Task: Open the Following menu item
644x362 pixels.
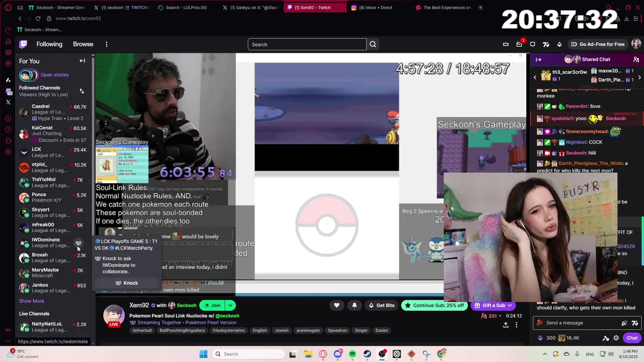Action: pos(49,44)
